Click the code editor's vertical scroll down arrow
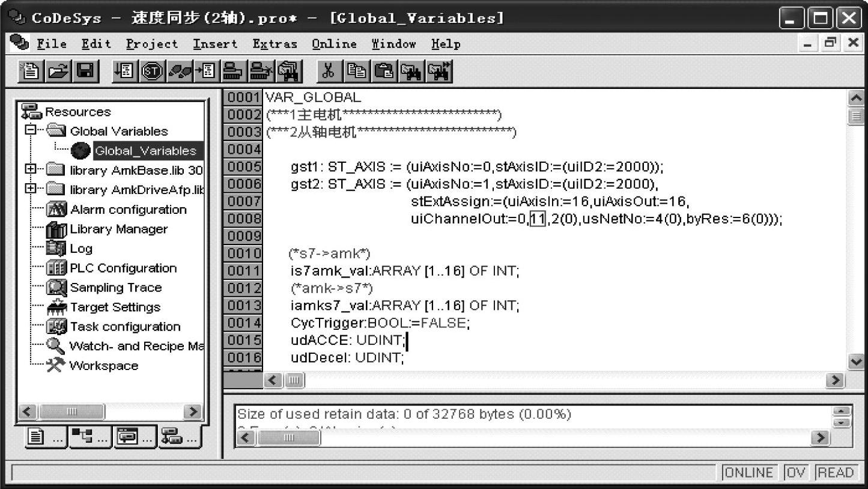This screenshot has width=868, height=489. point(856,362)
